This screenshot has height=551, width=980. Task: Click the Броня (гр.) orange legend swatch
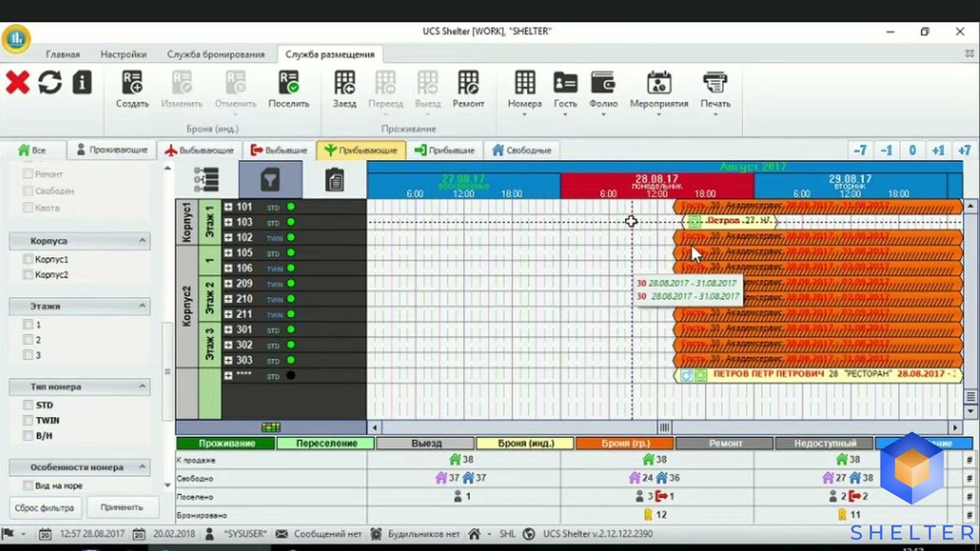point(625,443)
